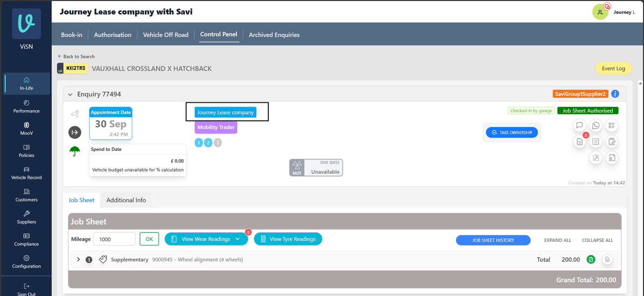The image size is (644, 296).
Task: Click the wrench-heart icon on the Supplementary row
Action: coord(103,259)
